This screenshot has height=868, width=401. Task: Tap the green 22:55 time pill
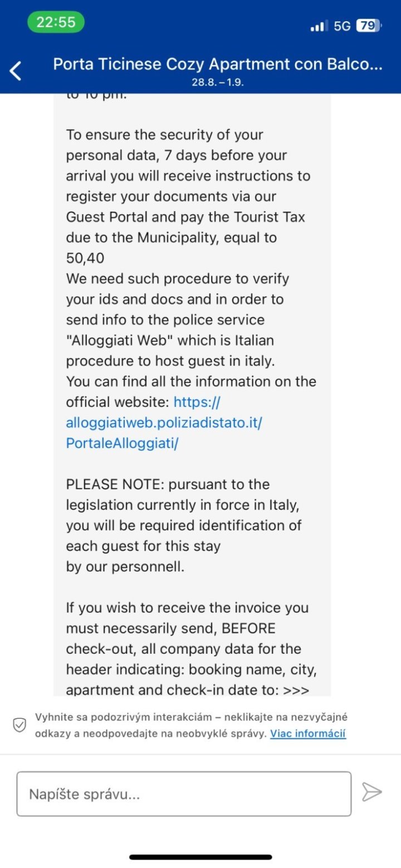56,22
